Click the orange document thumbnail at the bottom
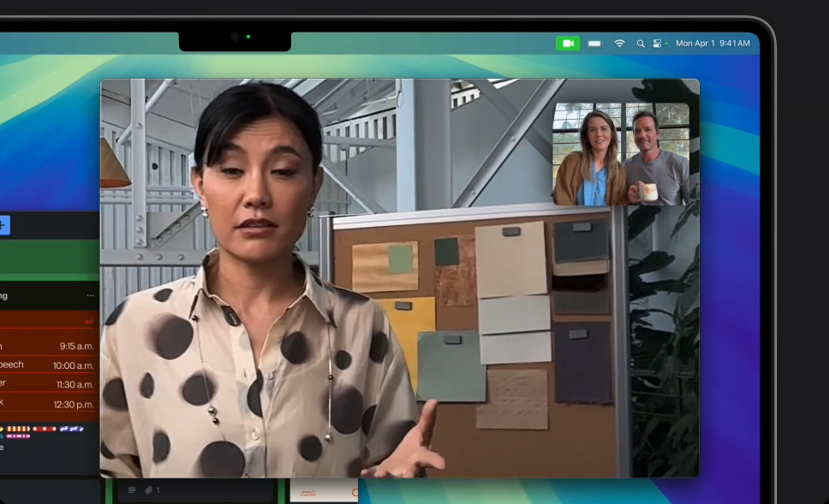 (324, 490)
